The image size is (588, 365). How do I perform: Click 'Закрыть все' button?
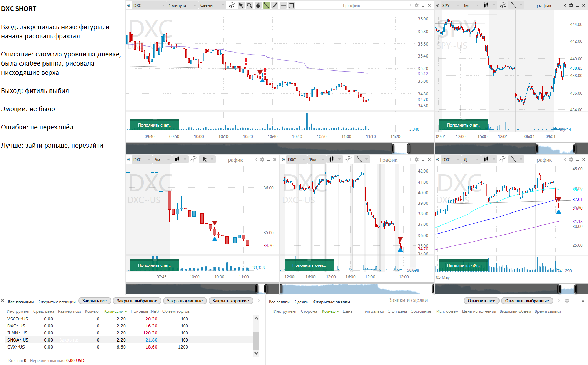tap(94, 301)
